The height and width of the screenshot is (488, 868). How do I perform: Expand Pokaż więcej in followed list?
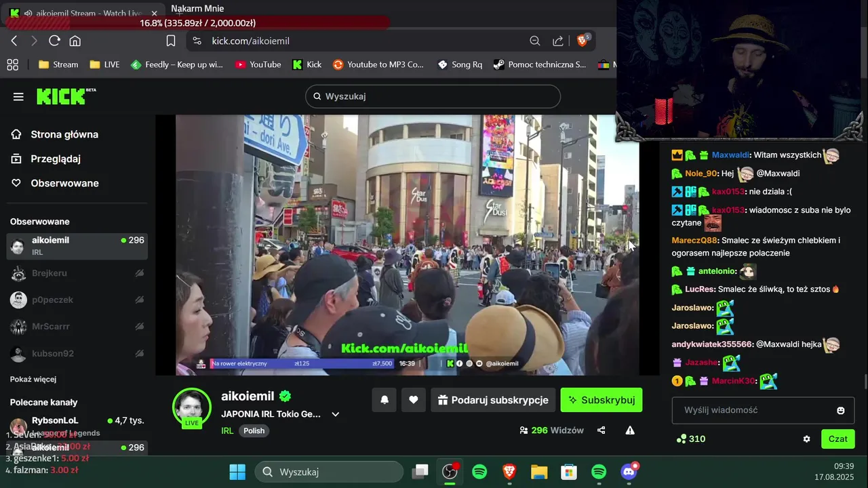pos(33,379)
